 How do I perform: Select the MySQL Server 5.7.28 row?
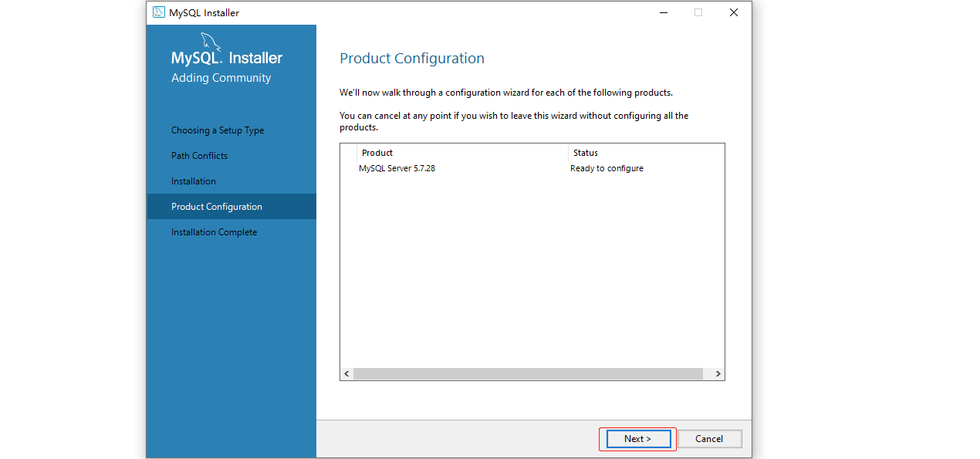(397, 168)
